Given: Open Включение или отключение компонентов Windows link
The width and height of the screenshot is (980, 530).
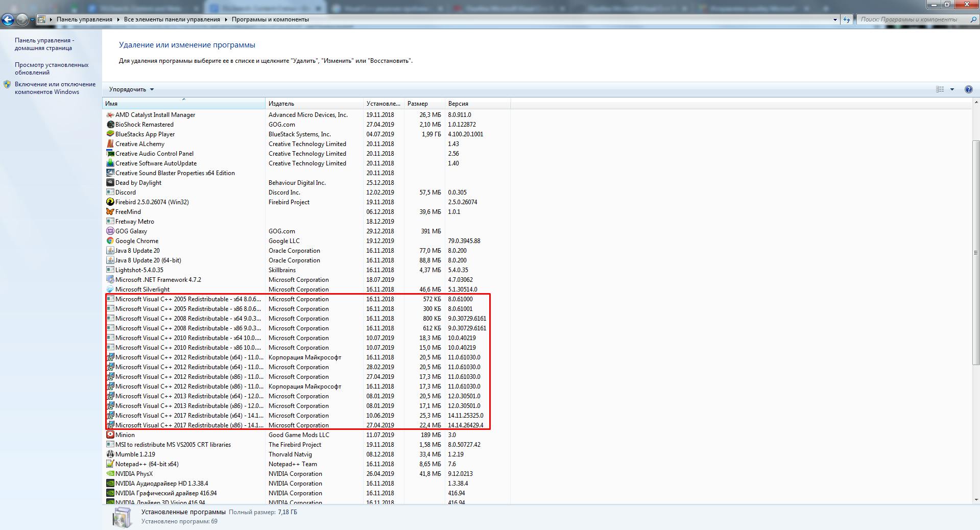Looking at the screenshot, I should pos(55,88).
